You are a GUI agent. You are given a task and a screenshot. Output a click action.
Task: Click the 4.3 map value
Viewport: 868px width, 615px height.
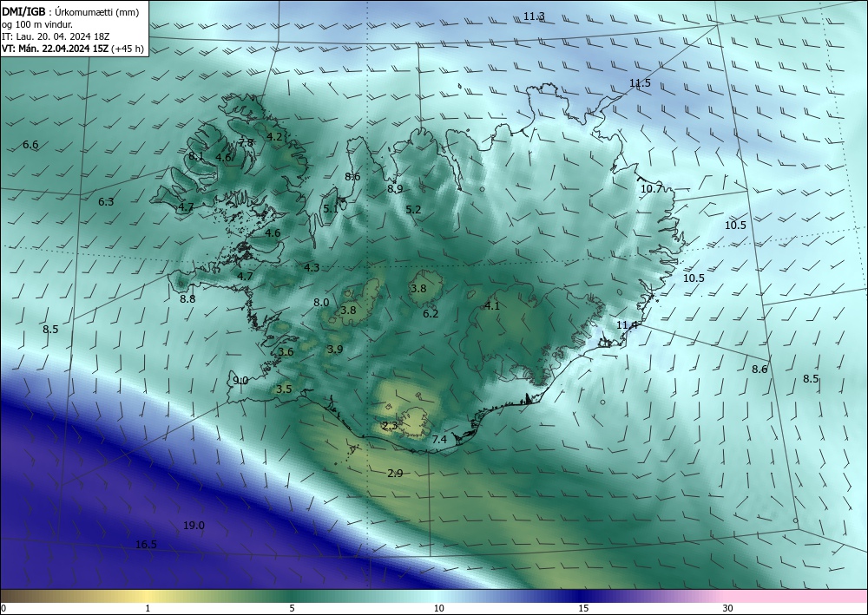pos(312,268)
